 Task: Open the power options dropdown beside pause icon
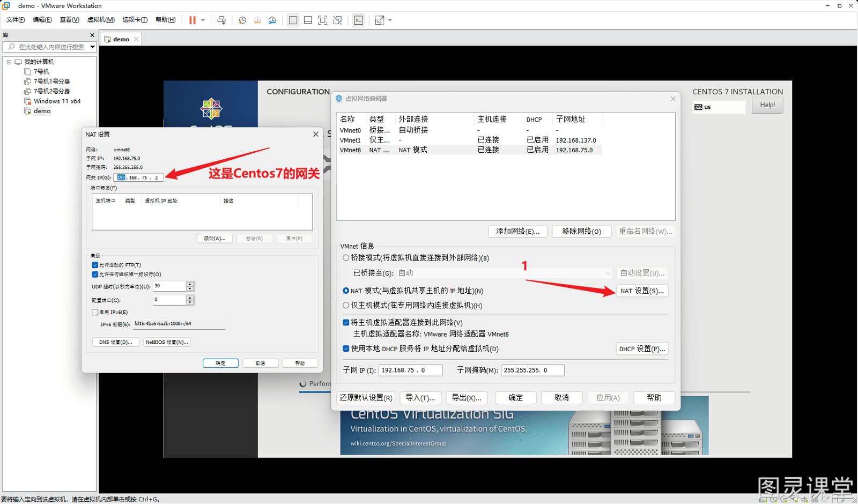[203, 20]
